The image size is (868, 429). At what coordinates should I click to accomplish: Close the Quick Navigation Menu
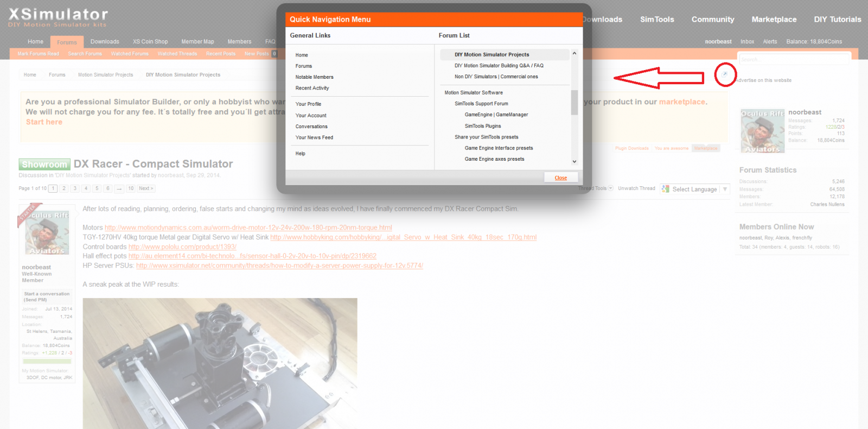tap(561, 178)
